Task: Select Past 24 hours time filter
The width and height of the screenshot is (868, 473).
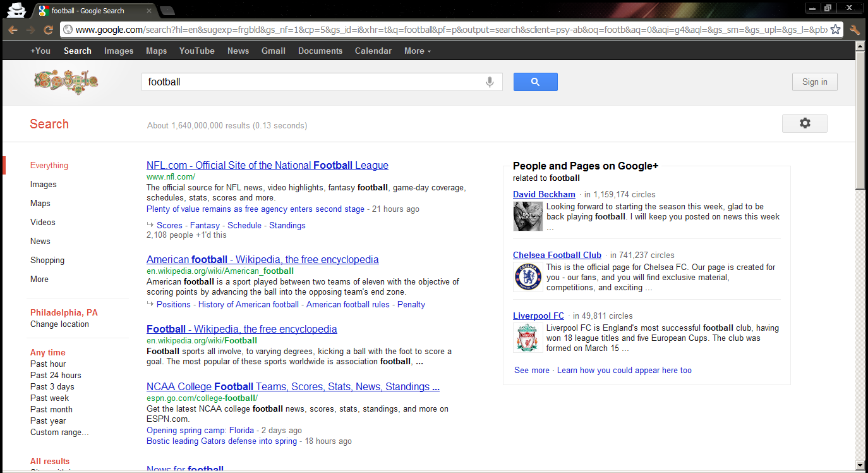Action: point(56,375)
